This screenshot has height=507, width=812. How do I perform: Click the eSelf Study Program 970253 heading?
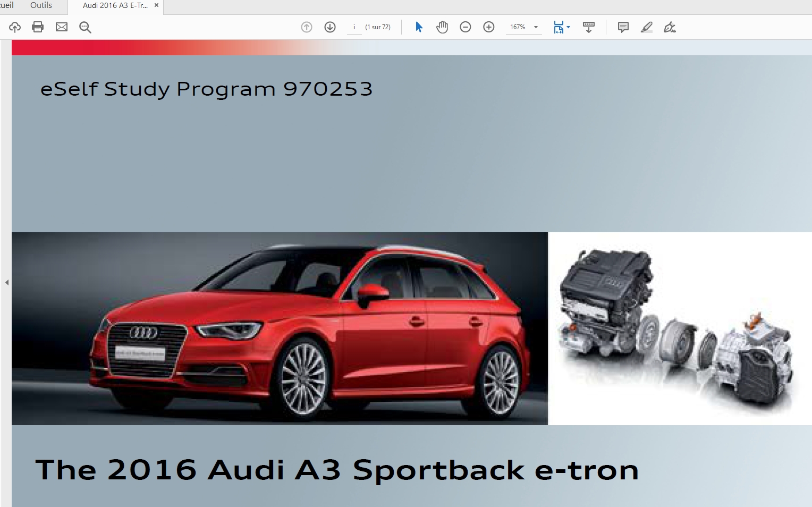pyautogui.click(x=207, y=89)
